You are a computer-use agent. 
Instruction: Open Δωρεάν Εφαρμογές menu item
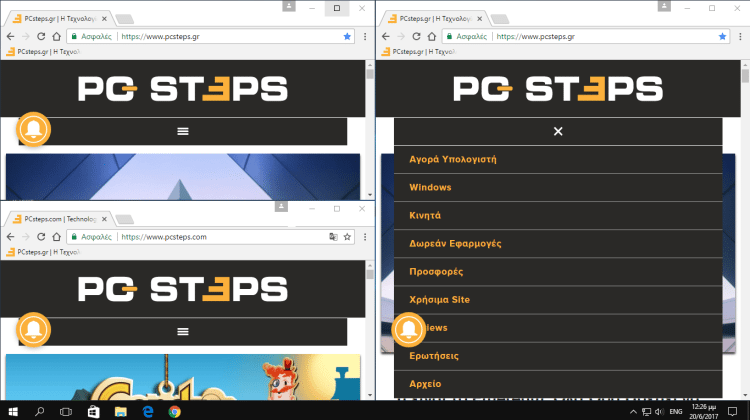click(455, 243)
